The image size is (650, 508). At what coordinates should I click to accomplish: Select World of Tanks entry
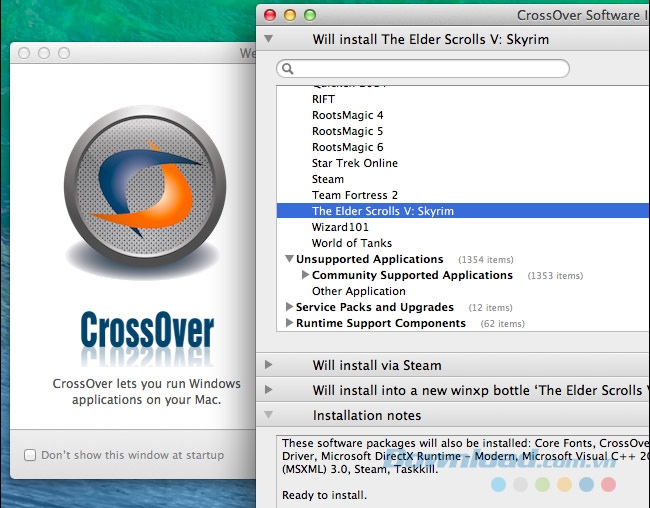[352, 243]
